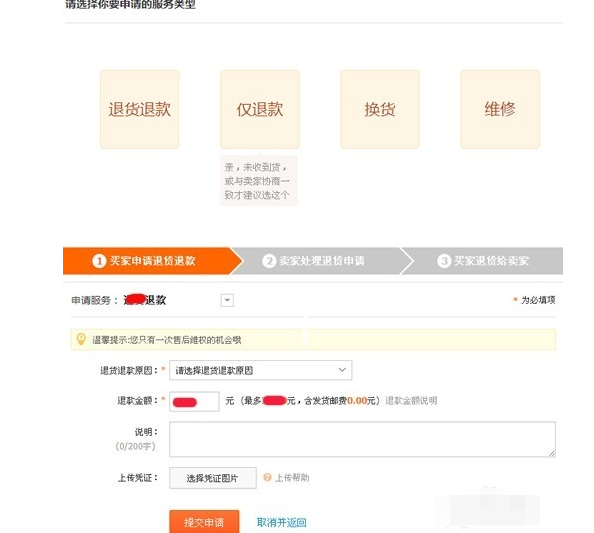Click the step 1 circle number icon

pyautogui.click(x=99, y=261)
